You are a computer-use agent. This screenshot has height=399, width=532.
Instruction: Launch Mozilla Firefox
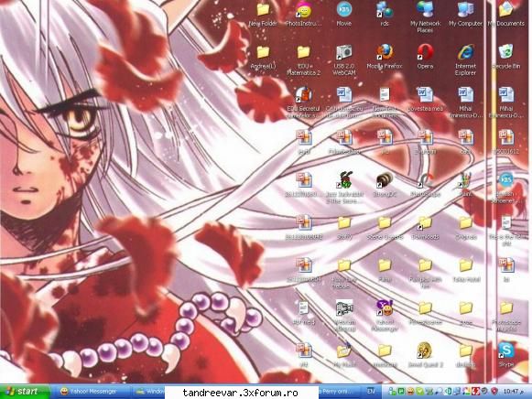click(x=385, y=57)
